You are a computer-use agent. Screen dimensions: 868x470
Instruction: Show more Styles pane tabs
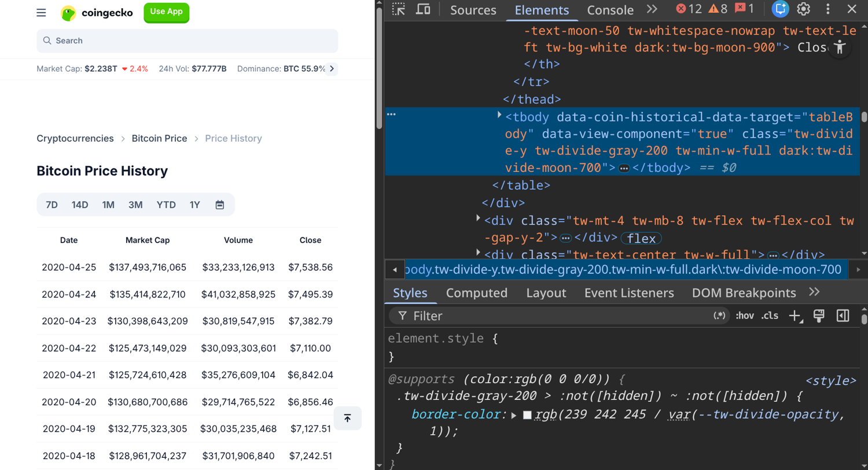click(814, 292)
